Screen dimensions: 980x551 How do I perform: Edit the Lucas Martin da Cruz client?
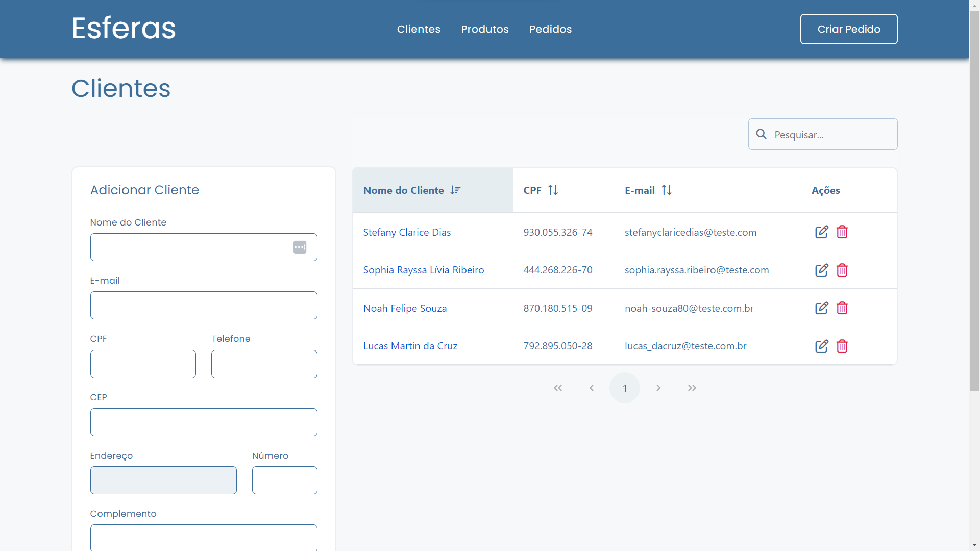tap(822, 346)
